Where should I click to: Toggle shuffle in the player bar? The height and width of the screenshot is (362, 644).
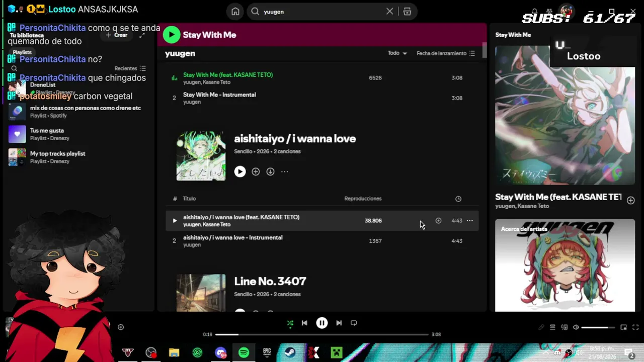[290, 323]
